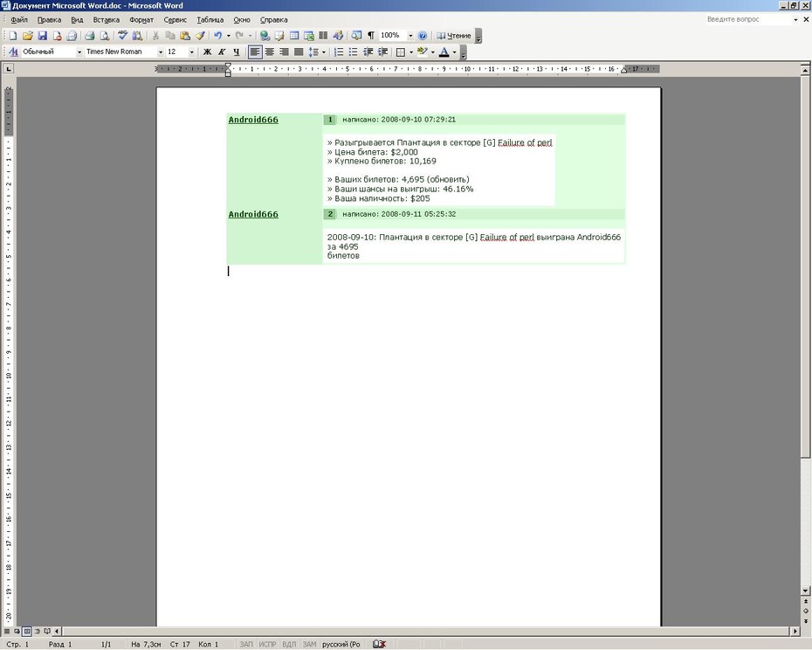Switch to Print Layout view button

[x=27, y=632]
